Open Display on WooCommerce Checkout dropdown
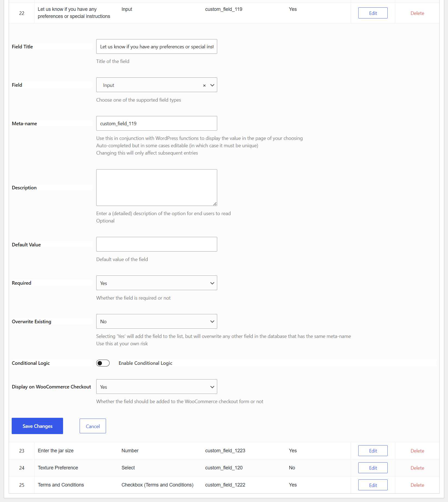448x502 pixels. pyautogui.click(x=157, y=387)
